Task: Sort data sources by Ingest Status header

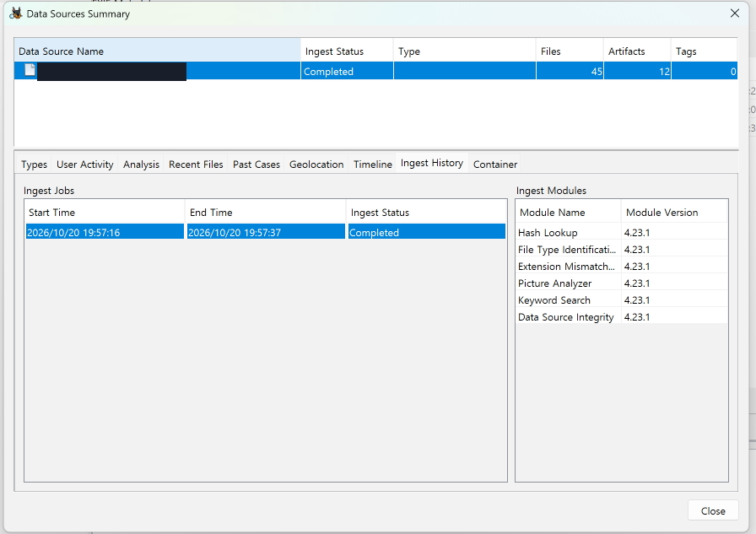Action: pyautogui.click(x=347, y=51)
